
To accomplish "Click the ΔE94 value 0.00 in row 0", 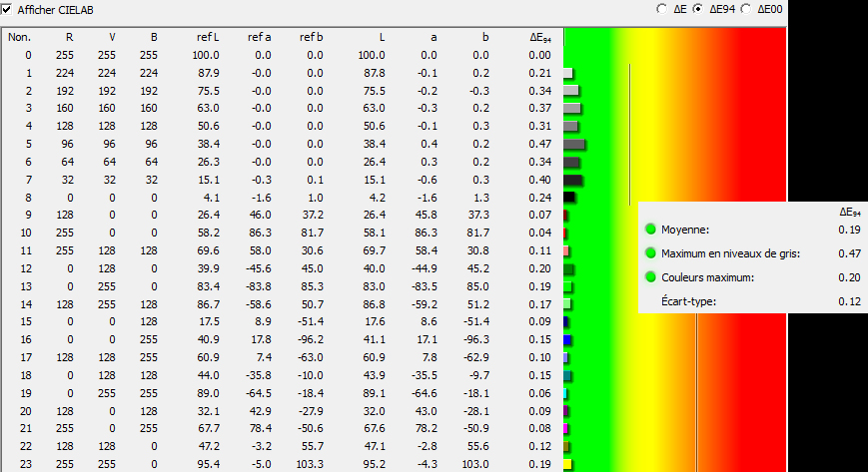I will tap(539, 55).
